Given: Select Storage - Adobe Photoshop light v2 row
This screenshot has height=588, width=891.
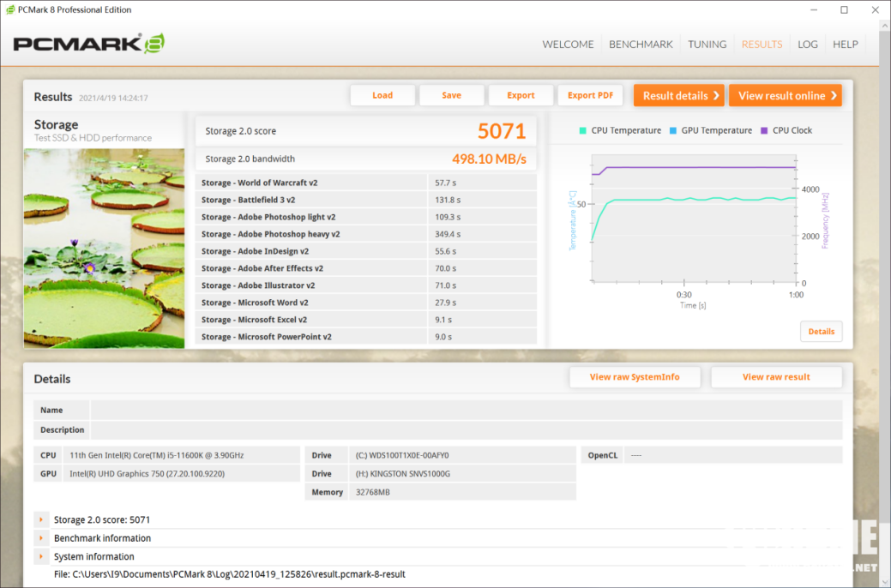Looking at the screenshot, I should (x=366, y=217).
